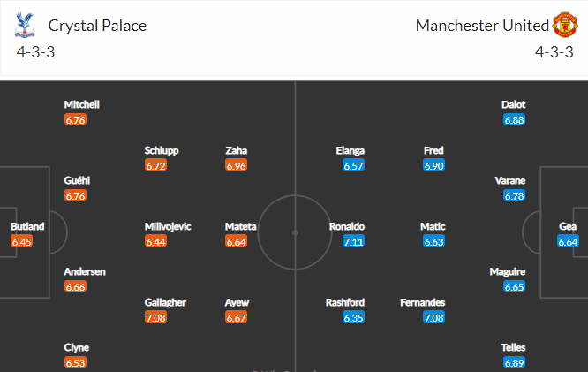Click Crystal Palace 4-3-3 formation text
The image size is (588, 372).
point(35,52)
